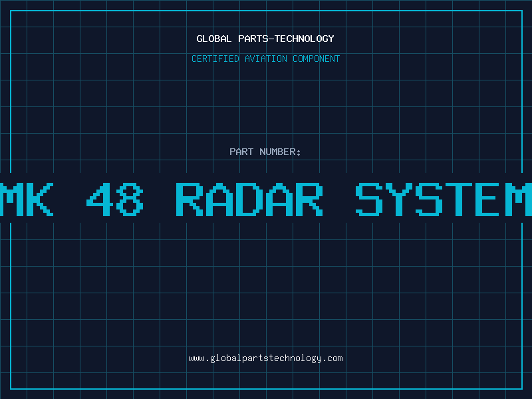Click the word GLOBAL in the header
The image size is (532, 399).
click(213, 39)
